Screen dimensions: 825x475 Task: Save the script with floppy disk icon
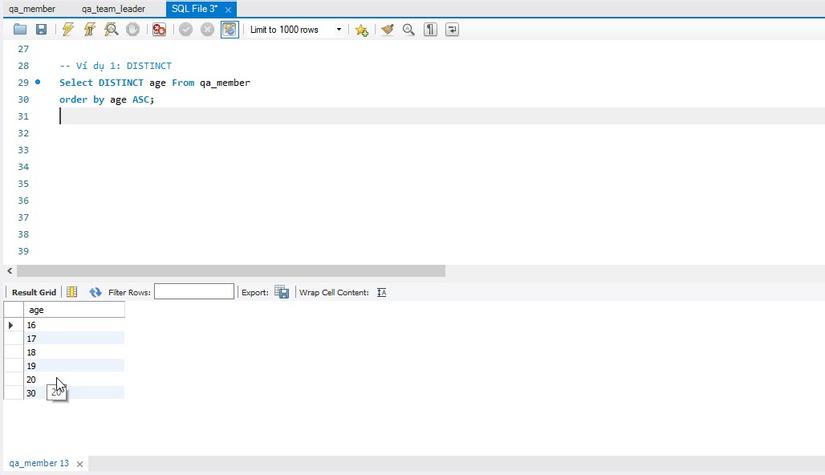click(x=41, y=29)
